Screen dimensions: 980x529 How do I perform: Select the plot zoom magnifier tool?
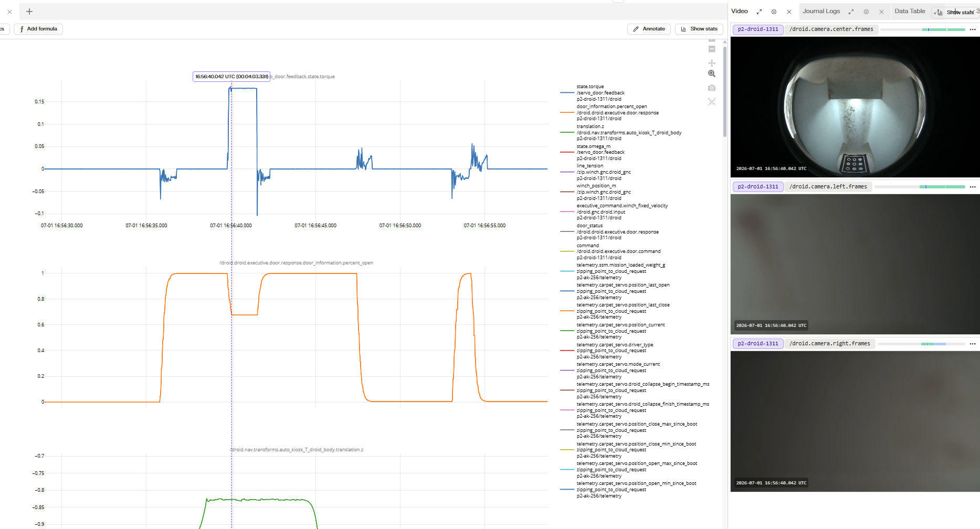(712, 74)
